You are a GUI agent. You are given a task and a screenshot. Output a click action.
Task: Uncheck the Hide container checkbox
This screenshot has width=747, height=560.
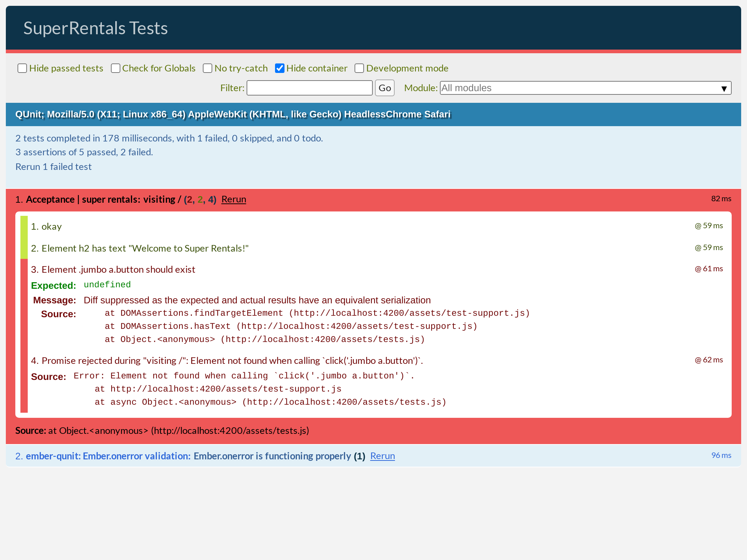[280, 68]
